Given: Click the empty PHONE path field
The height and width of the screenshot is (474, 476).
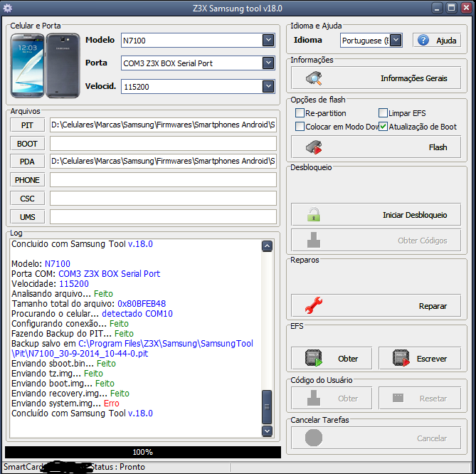Looking at the screenshot, I should point(163,180).
